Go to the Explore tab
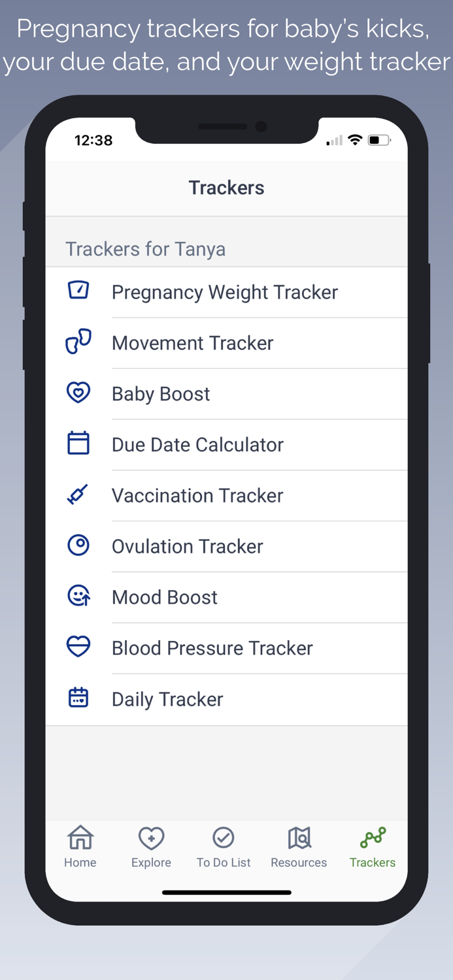 coord(151,847)
